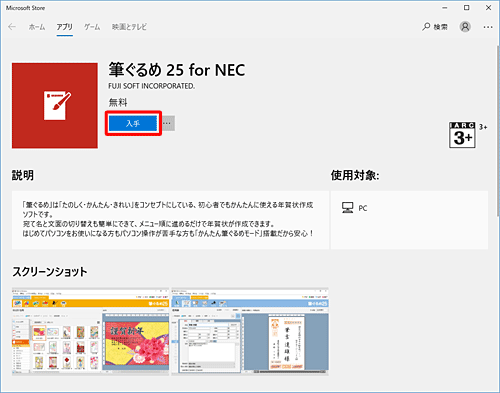Viewport: 500px width, 393px height.
Task: Open the ホーム tab
Action: pyautogui.click(x=37, y=27)
